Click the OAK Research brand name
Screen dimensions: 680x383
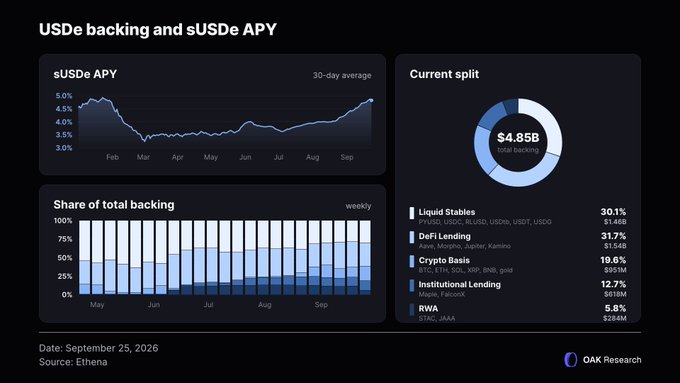click(x=612, y=360)
